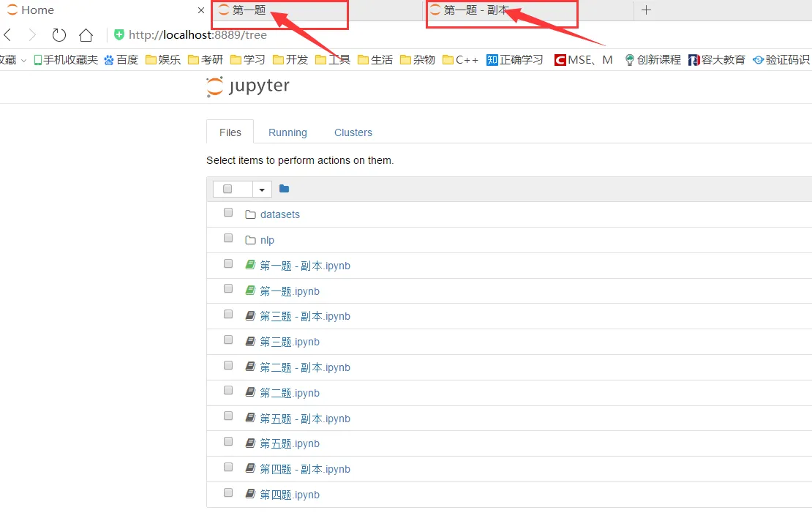Click the nlp folder icon
This screenshot has width=812, height=521.
click(x=250, y=240)
